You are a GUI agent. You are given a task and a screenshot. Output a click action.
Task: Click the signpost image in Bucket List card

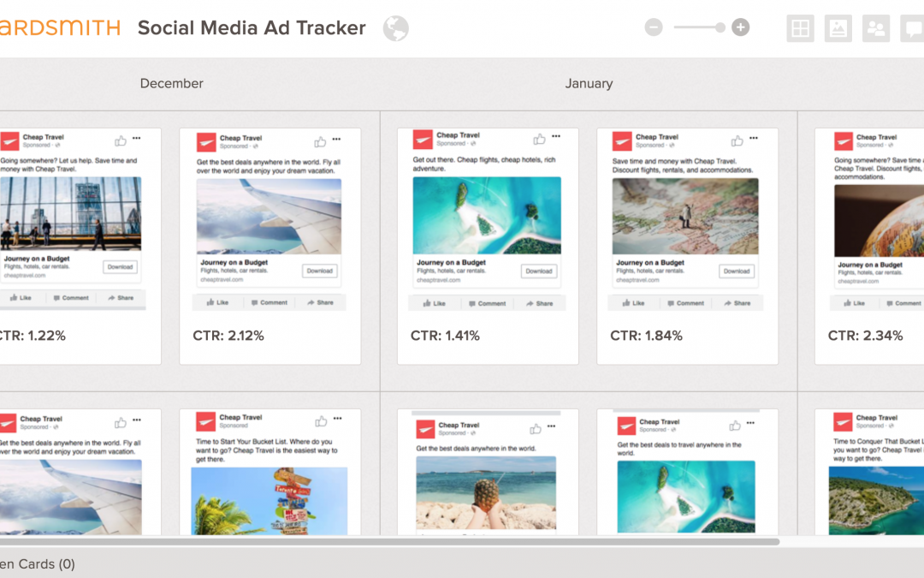coord(269,501)
